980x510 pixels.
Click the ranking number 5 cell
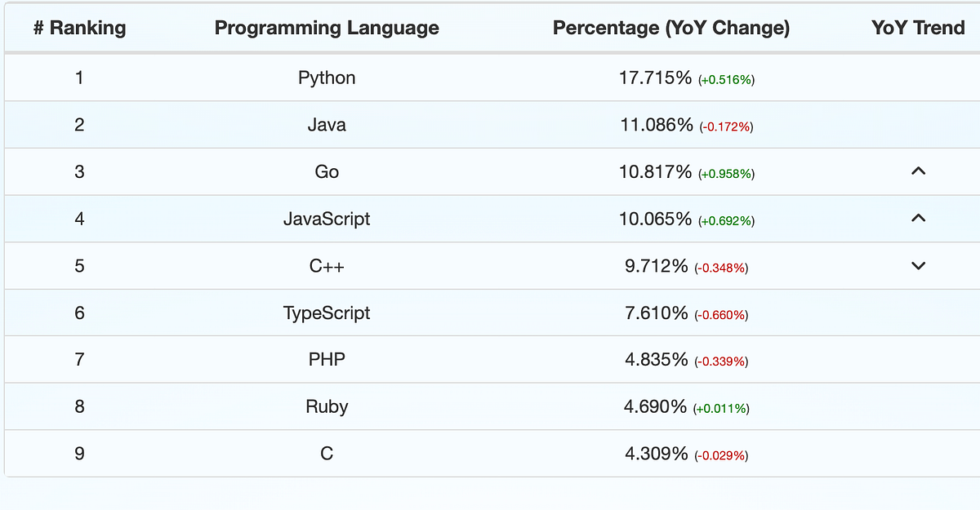[x=79, y=266]
